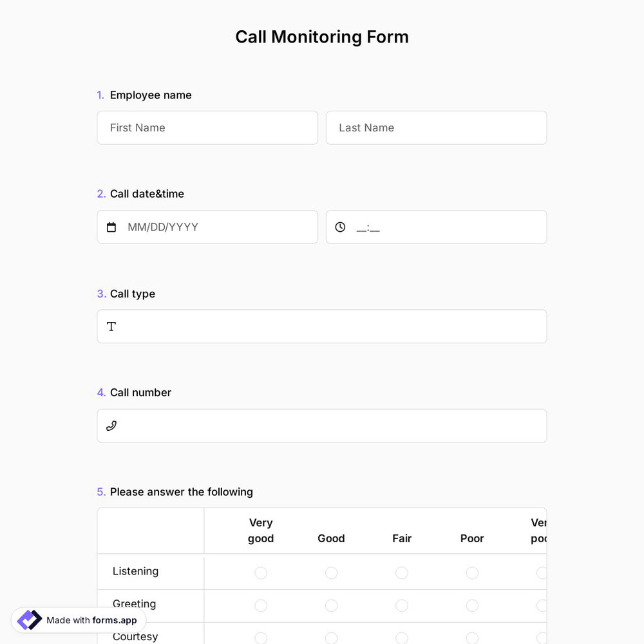Choose Fair for the Greeting row
This screenshot has height=644, width=644.
pos(402,605)
